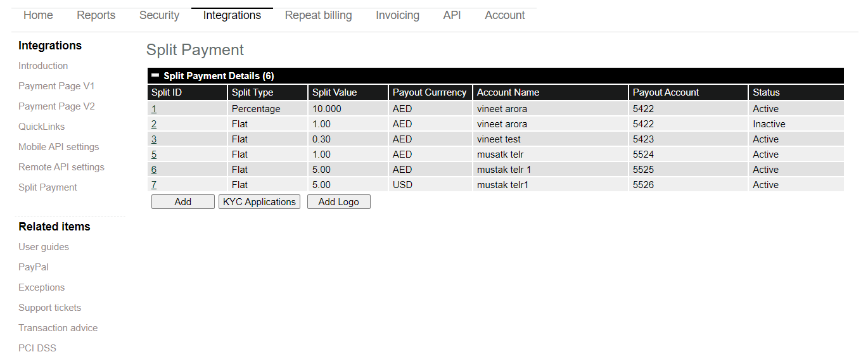Go to the Account tab

tap(505, 15)
